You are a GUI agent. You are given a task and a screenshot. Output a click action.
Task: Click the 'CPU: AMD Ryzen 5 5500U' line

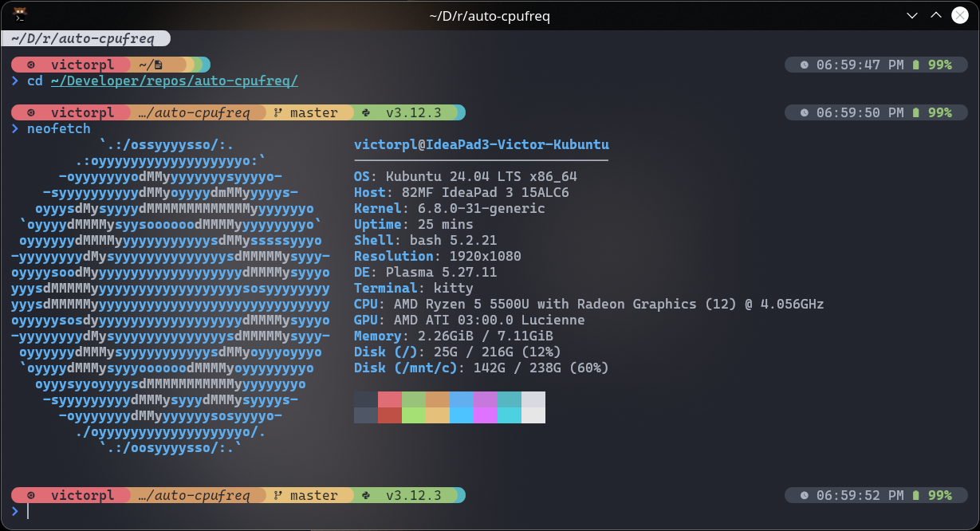click(x=589, y=304)
